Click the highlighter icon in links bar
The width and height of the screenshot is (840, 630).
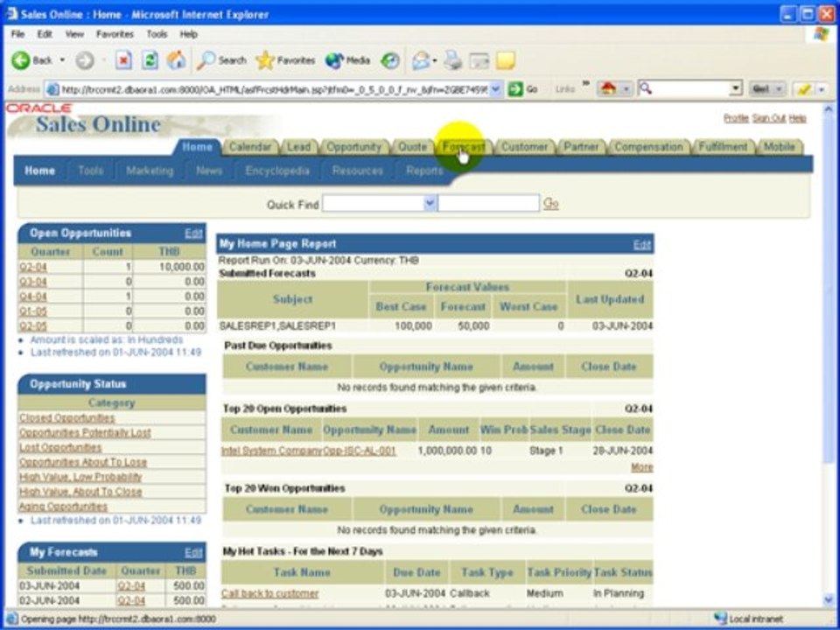tap(803, 89)
